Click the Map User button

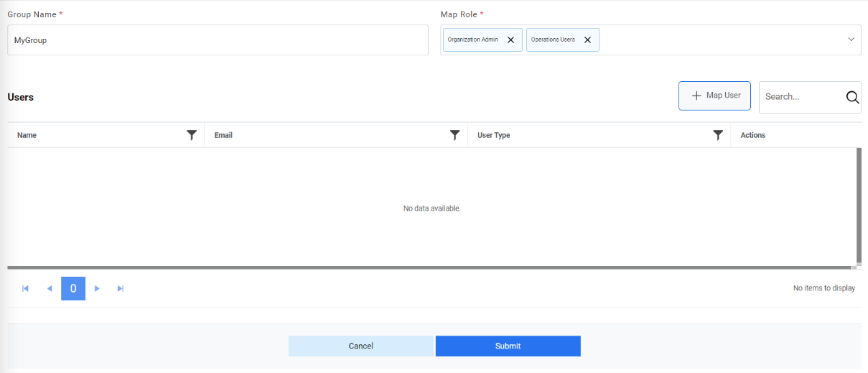coord(714,96)
